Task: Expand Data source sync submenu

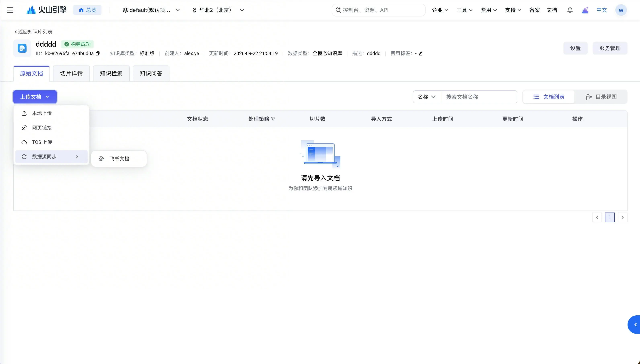Action: coord(51,157)
